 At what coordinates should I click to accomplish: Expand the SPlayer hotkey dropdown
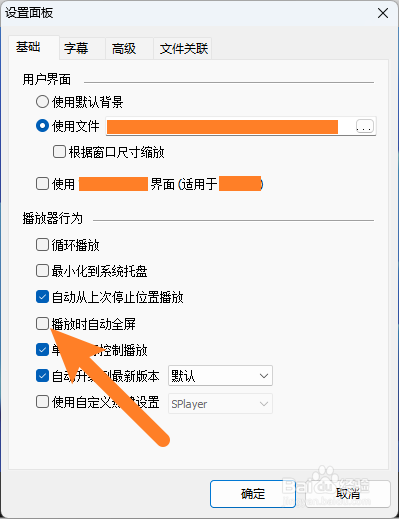point(220,404)
